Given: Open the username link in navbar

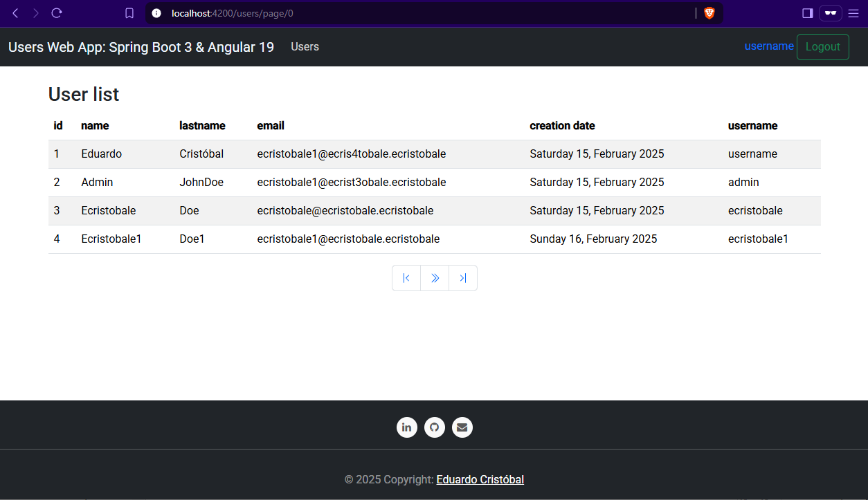Looking at the screenshot, I should coord(768,46).
